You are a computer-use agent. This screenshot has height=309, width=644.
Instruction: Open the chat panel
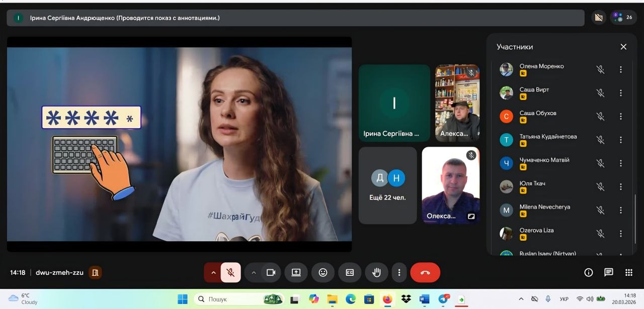[608, 272]
